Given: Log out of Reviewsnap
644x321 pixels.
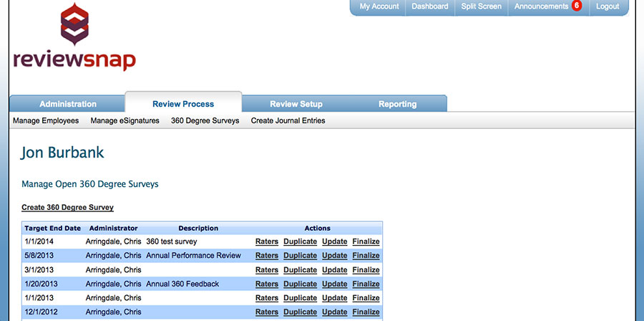Looking at the screenshot, I should 608,6.
